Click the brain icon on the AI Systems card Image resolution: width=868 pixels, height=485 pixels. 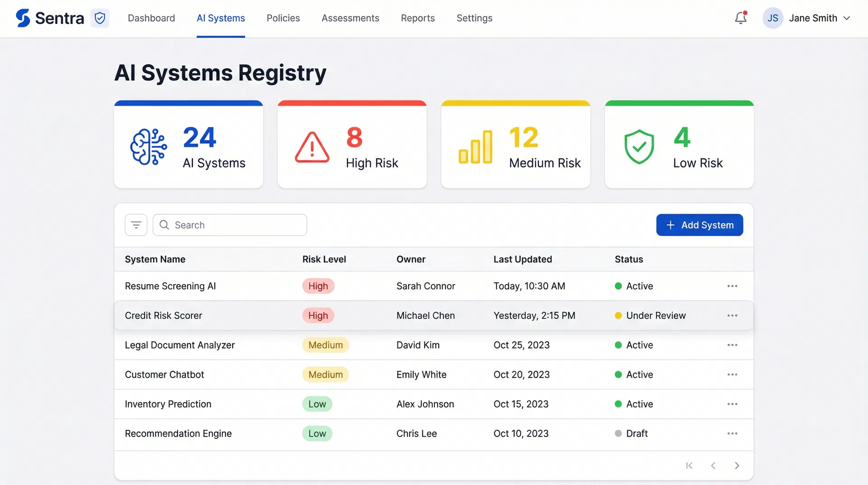(x=149, y=146)
